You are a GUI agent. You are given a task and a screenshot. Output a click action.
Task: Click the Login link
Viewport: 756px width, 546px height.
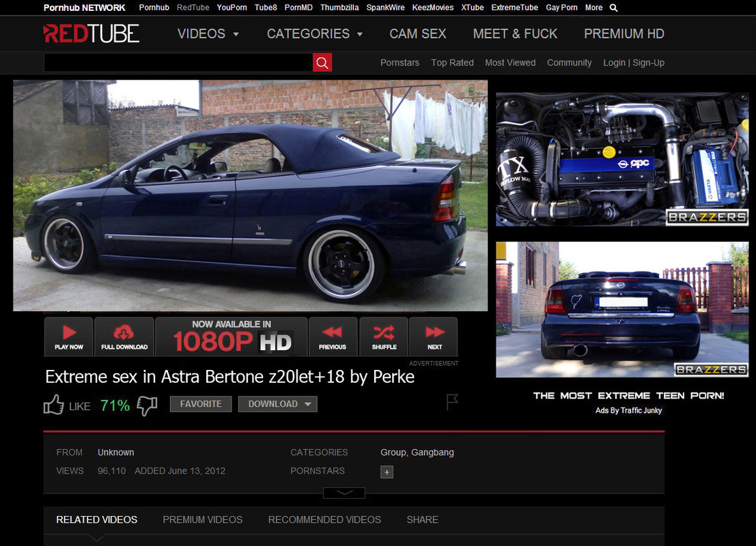point(614,63)
